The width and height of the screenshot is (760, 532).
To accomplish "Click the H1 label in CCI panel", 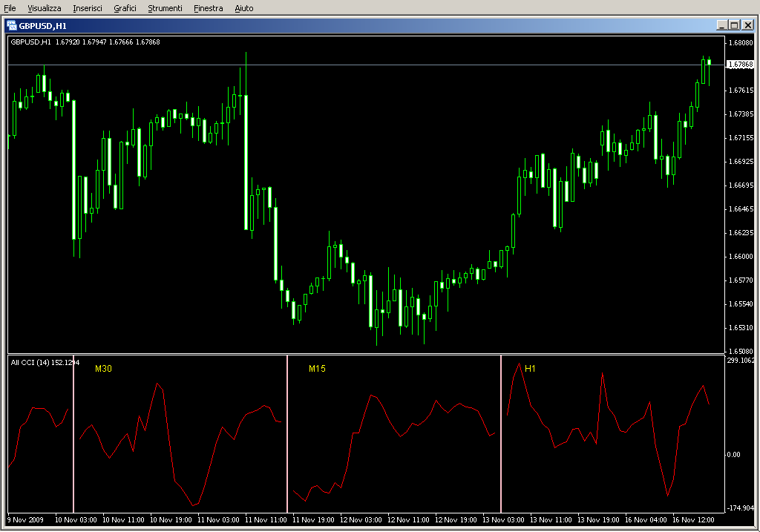I will pos(530,369).
